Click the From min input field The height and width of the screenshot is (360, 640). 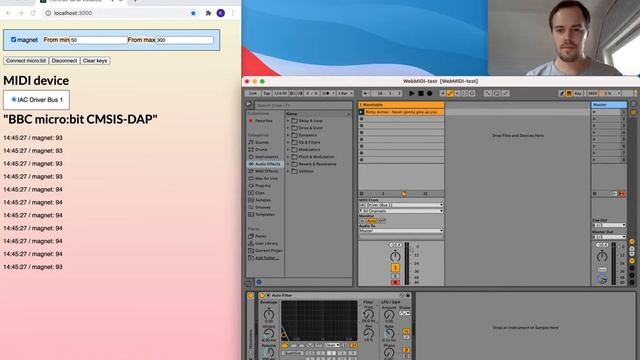tap(99, 40)
